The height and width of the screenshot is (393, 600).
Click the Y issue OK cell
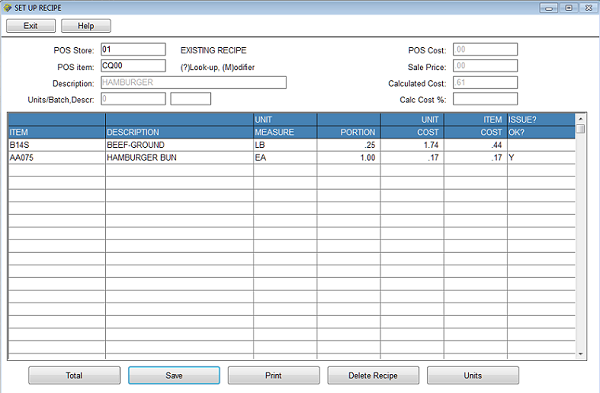[541, 158]
